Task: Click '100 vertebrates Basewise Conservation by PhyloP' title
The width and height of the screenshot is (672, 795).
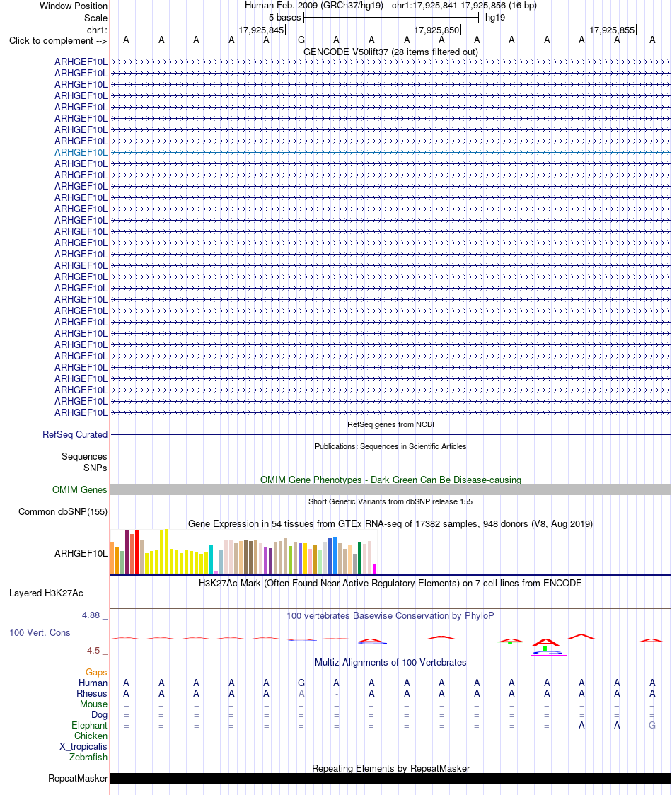Action: click(x=390, y=615)
